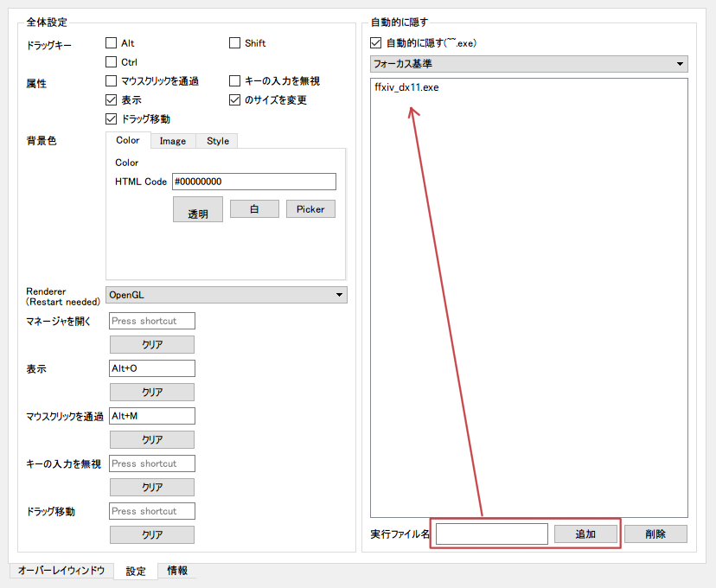
Task: Click the 追加 add button
Action: click(x=586, y=534)
